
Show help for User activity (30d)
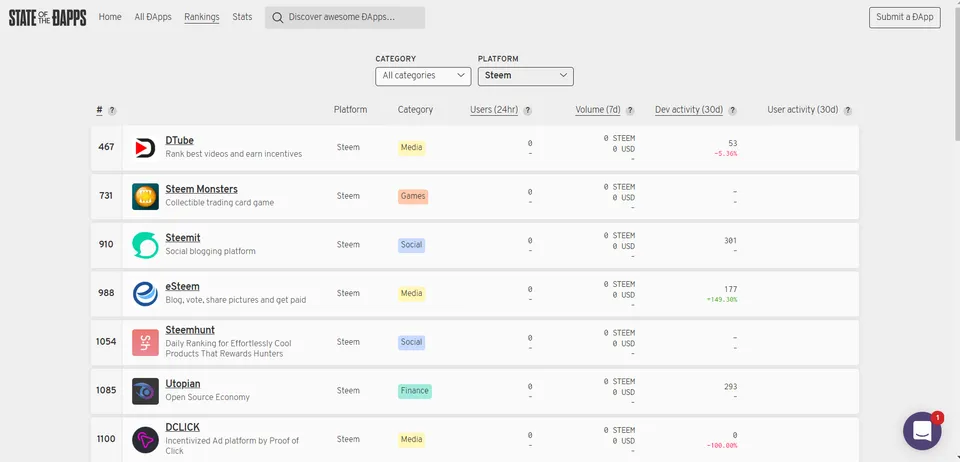[x=848, y=111]
